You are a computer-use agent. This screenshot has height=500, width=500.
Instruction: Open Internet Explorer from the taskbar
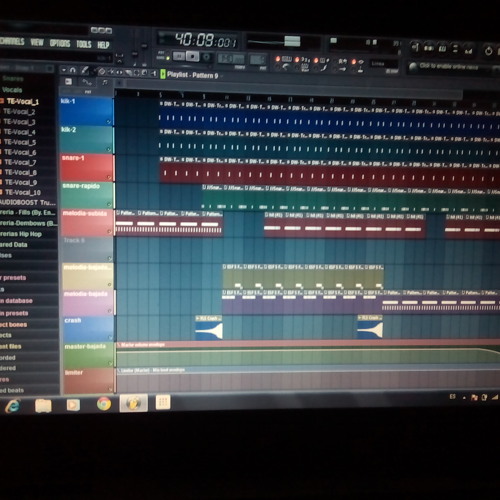click(x=12, y=406)
